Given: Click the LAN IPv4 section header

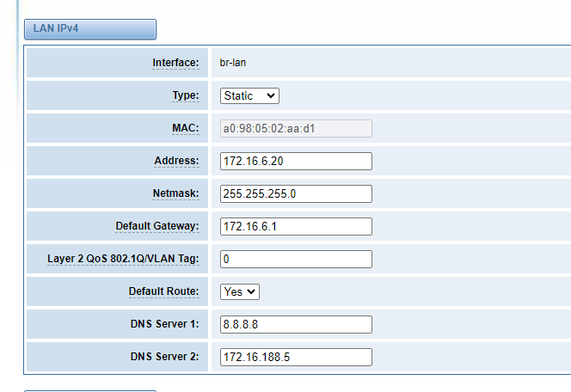Looking at the screenshot, I should pos(90,28).
